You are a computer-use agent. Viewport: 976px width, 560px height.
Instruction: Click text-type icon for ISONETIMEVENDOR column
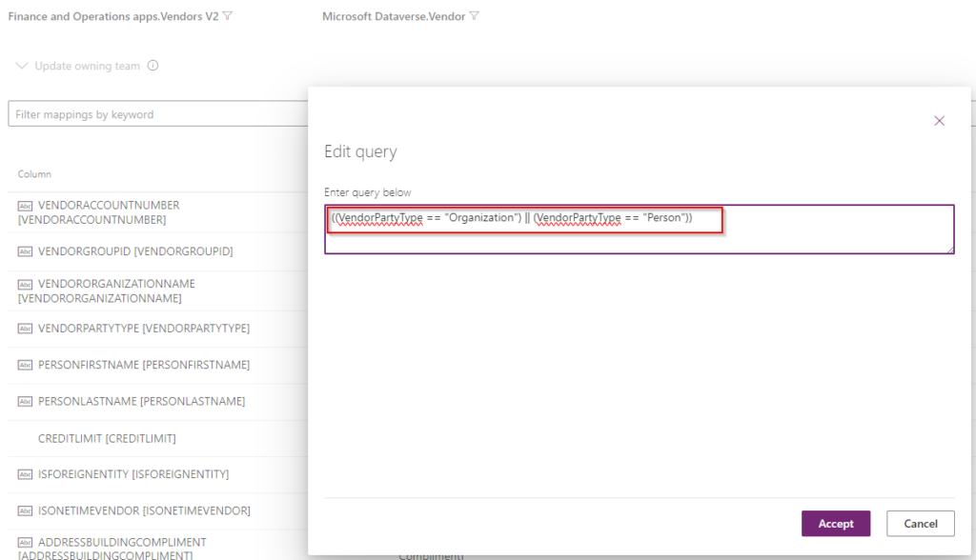tap(25, 510)
